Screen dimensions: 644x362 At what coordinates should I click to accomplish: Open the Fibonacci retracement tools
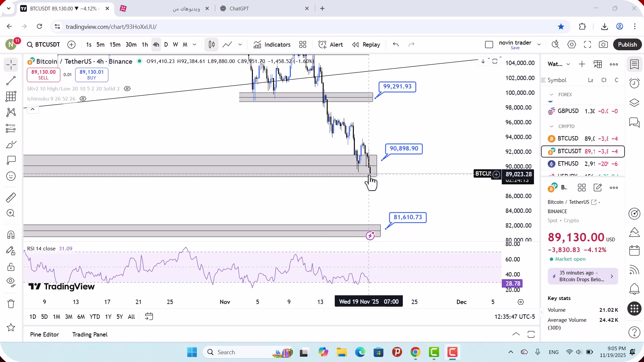click(x=11, y=97)
